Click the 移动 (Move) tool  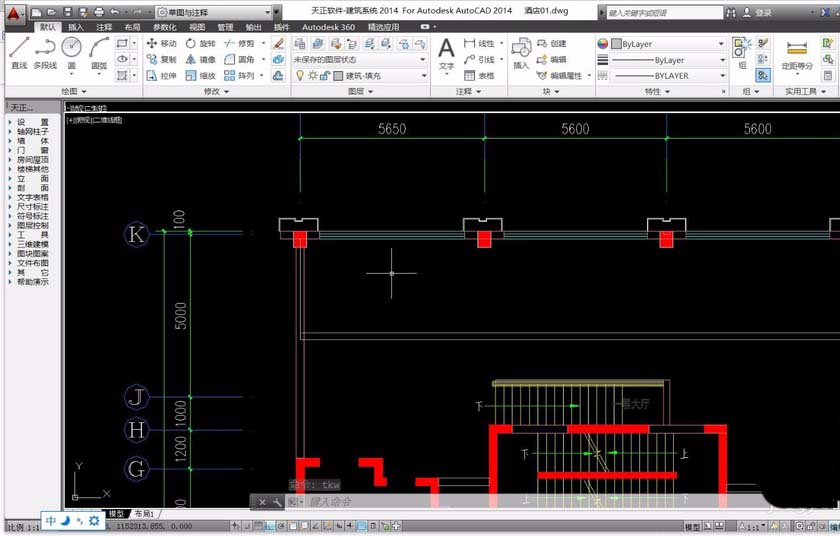(x=160, y=44)
